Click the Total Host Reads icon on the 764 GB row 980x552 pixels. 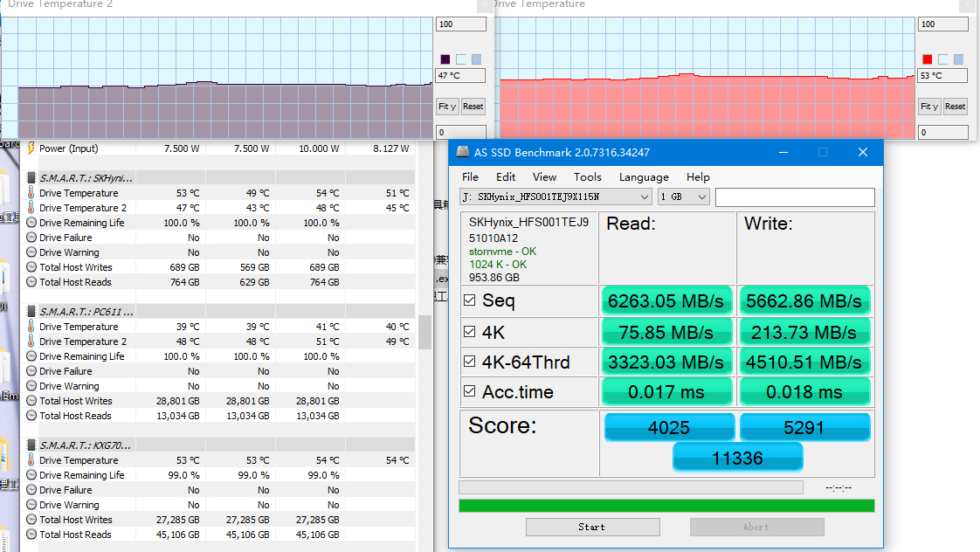pyautogui.click(x=31, y=282)
